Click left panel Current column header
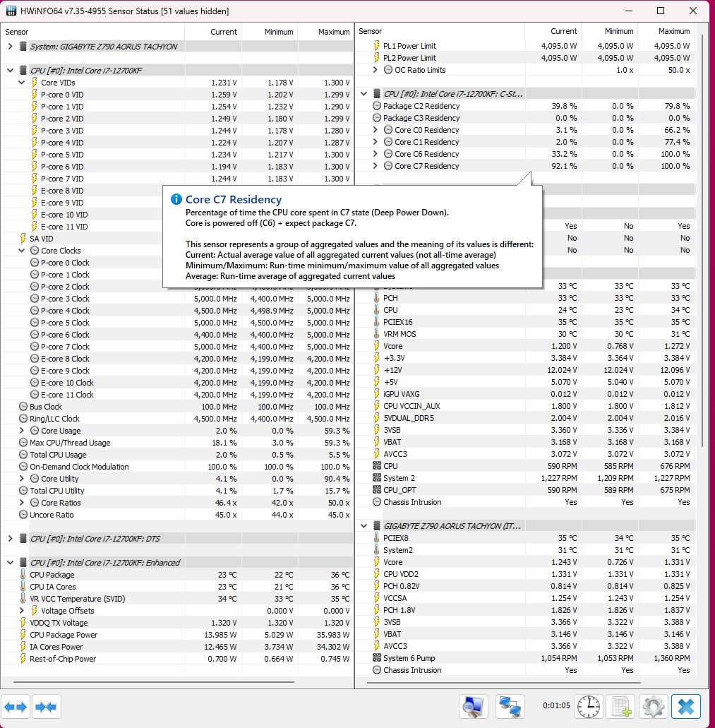This screenshot has width=715, height=728. point(213,32)
